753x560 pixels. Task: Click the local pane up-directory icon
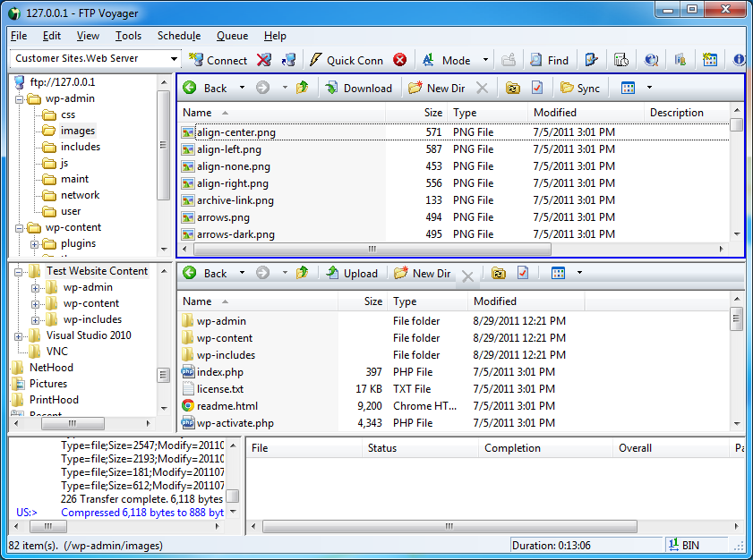tap(302, 273)
